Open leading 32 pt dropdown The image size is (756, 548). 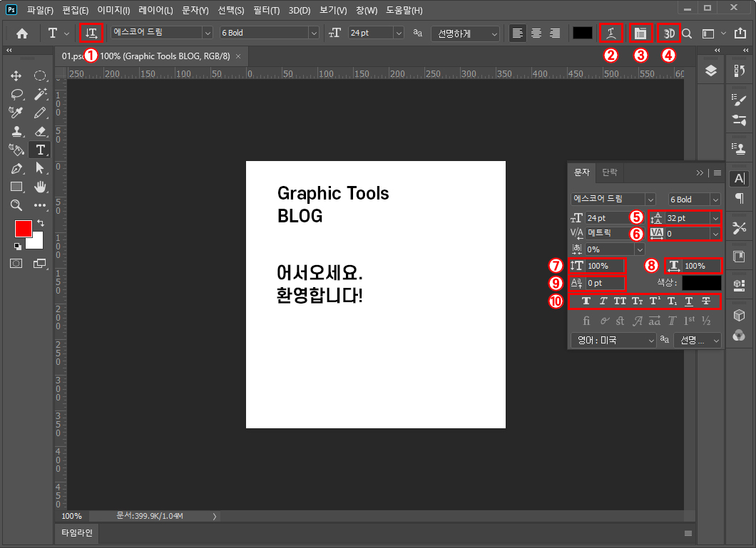[715, 218]
